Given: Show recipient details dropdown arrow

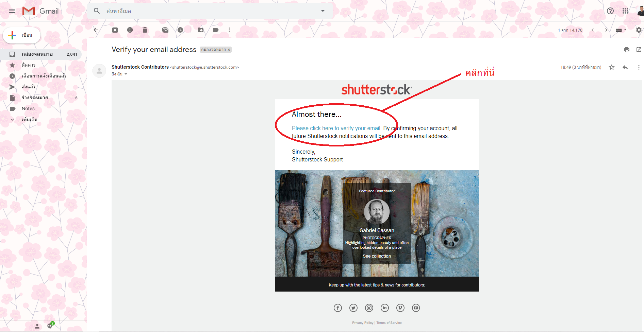Looking at the screenshot, I should coord(126,74).
